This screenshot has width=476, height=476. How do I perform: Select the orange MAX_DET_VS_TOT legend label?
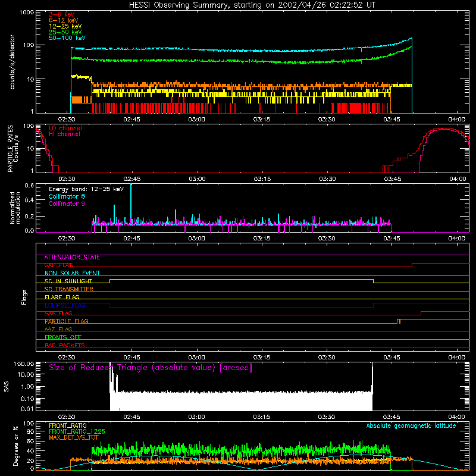point(73,437)
